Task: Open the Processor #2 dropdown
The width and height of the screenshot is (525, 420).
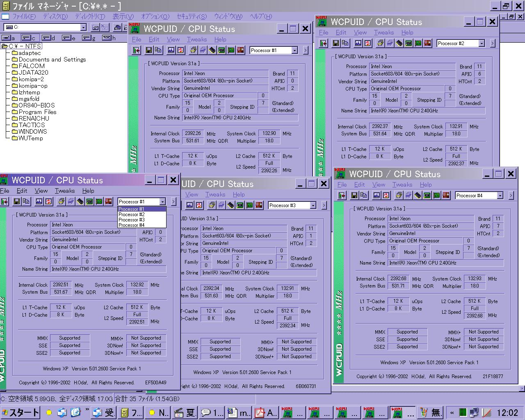Action: [x=482, y=43]
